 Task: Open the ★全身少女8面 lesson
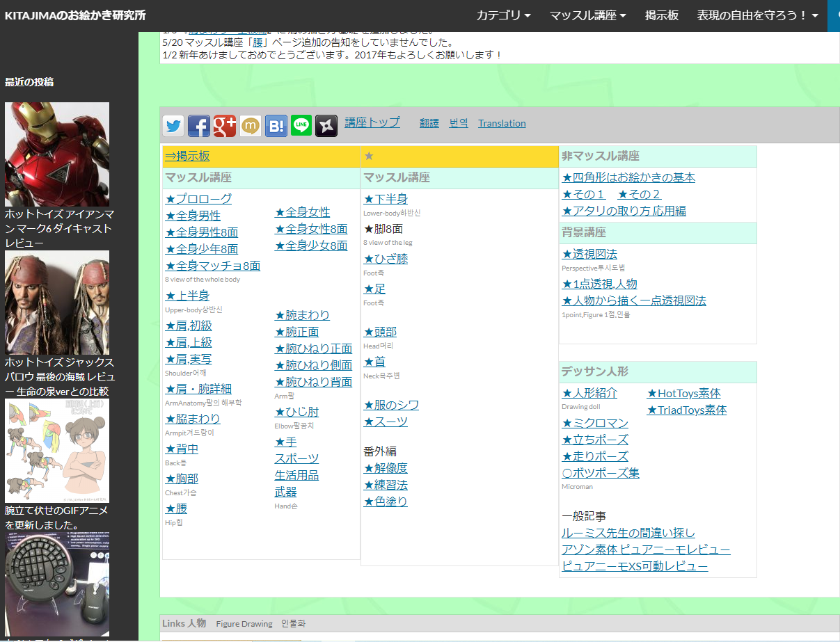point(311,246)
